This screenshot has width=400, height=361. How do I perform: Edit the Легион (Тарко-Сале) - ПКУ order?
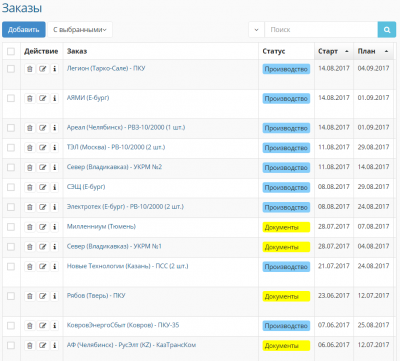pyautogui.click(x=42, y=69)
